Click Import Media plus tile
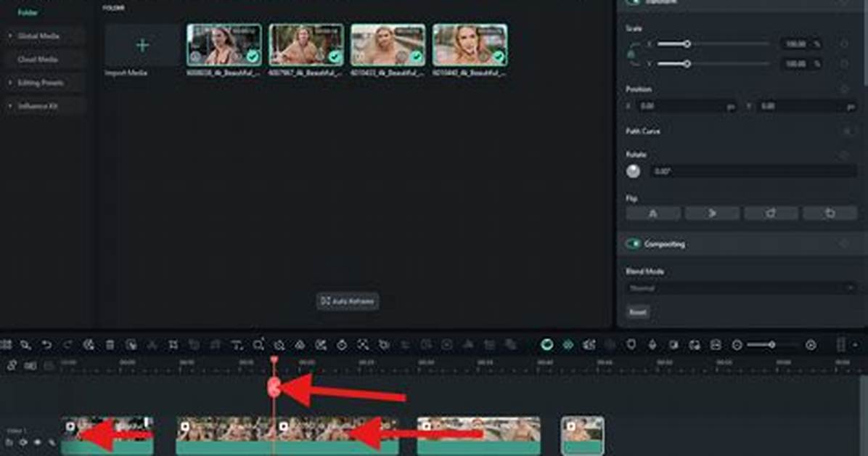 (142, 46)
